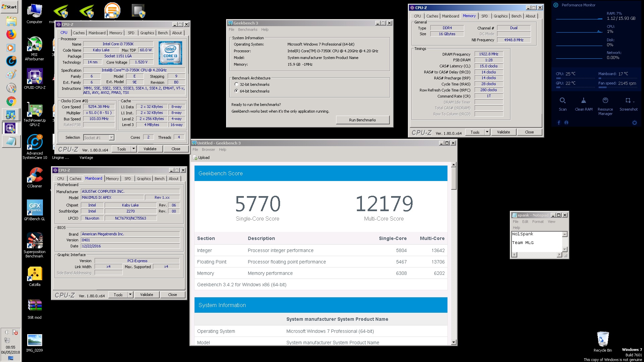Launch CCleaner desktop shortcut
Image resolution: width=644 pixels, height=362 pixels.
[x=35, y=178]
